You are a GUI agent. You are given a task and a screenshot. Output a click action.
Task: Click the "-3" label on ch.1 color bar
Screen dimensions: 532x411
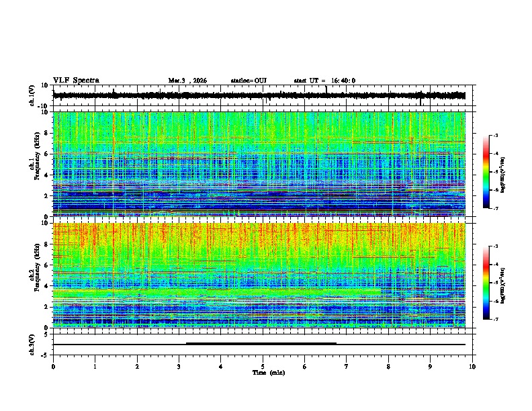pyautogui.click(x=495, y=135)
